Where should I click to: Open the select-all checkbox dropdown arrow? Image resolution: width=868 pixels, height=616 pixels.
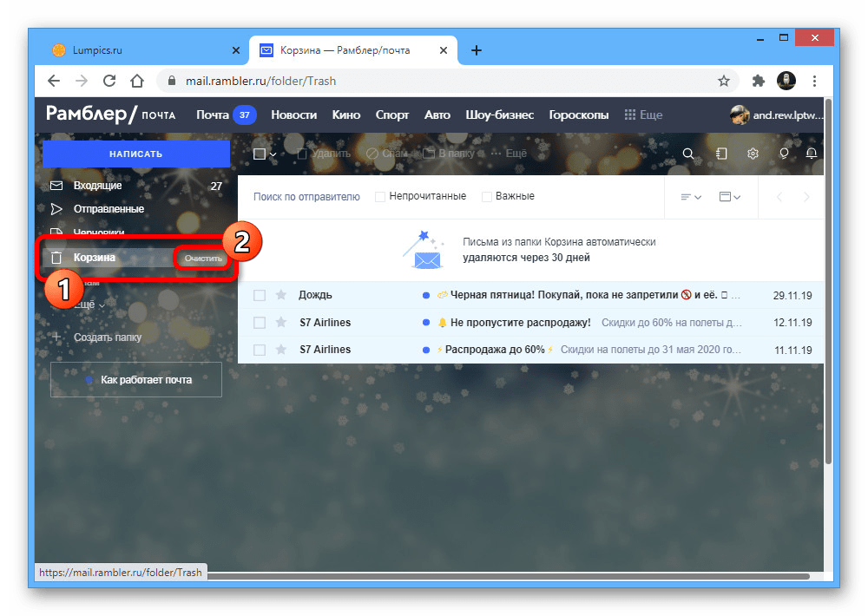point(273,154)
